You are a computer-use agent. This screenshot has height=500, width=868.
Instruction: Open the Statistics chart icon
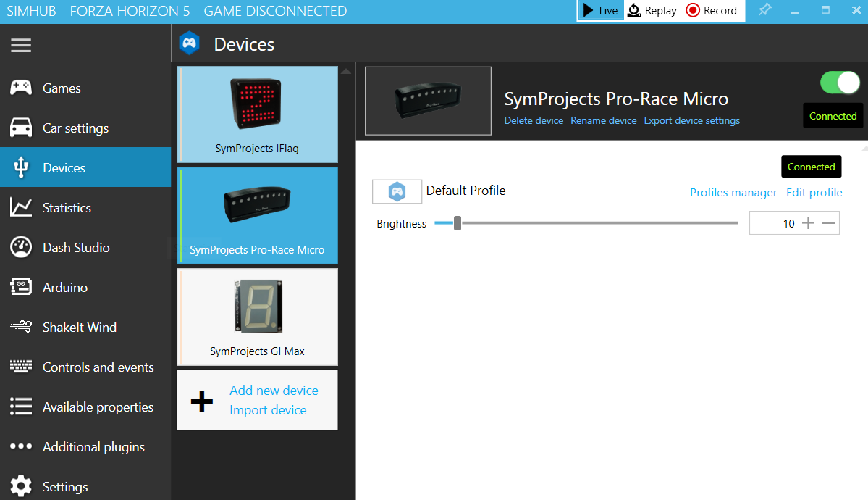point(21,208)
